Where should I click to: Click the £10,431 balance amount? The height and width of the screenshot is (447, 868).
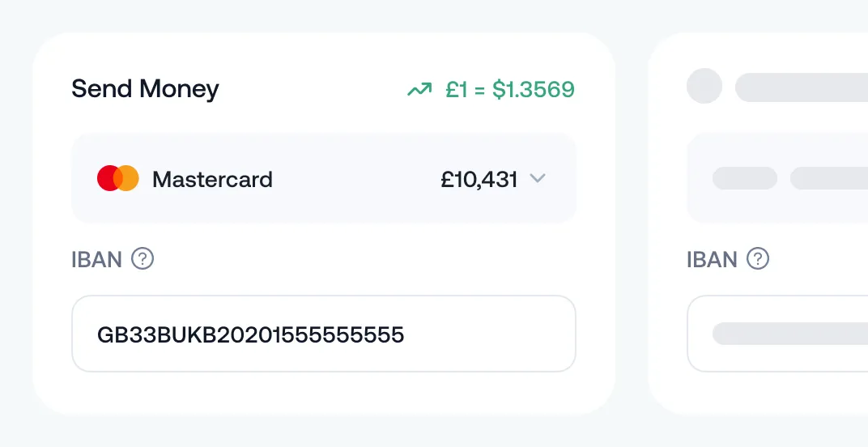pos(479,179)
